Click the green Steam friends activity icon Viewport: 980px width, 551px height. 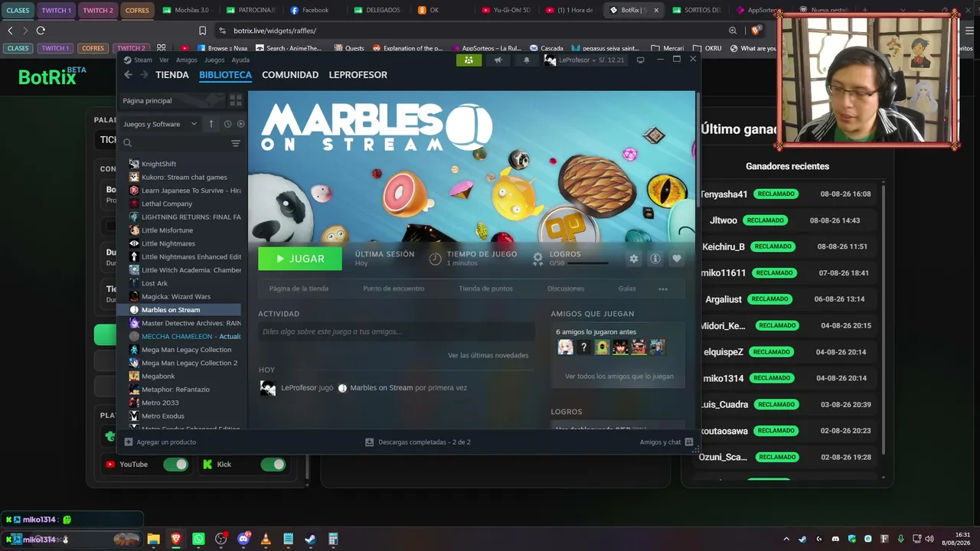click(x=469, y=60)
